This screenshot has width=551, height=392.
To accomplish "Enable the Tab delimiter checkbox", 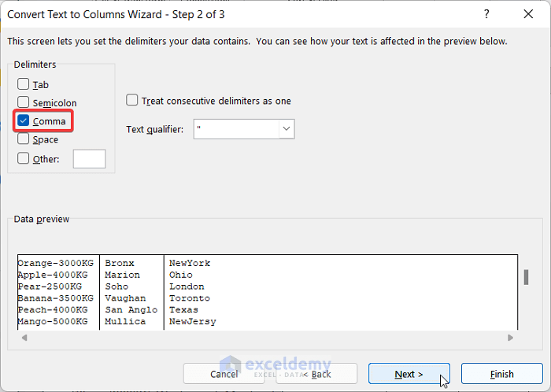I will coord(24,84).
